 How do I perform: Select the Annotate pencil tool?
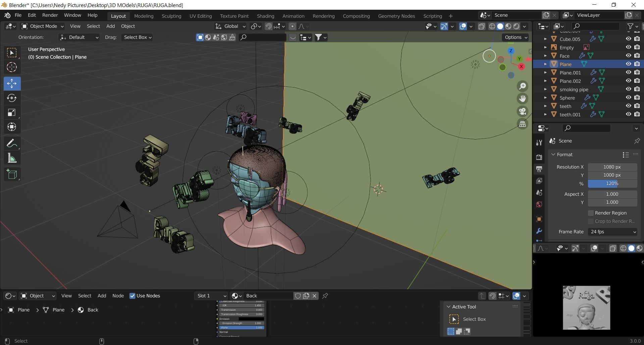(12, 143)
